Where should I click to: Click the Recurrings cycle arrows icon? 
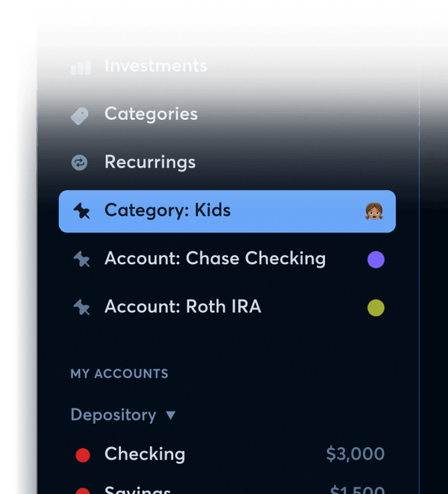[x=80, y=163]
